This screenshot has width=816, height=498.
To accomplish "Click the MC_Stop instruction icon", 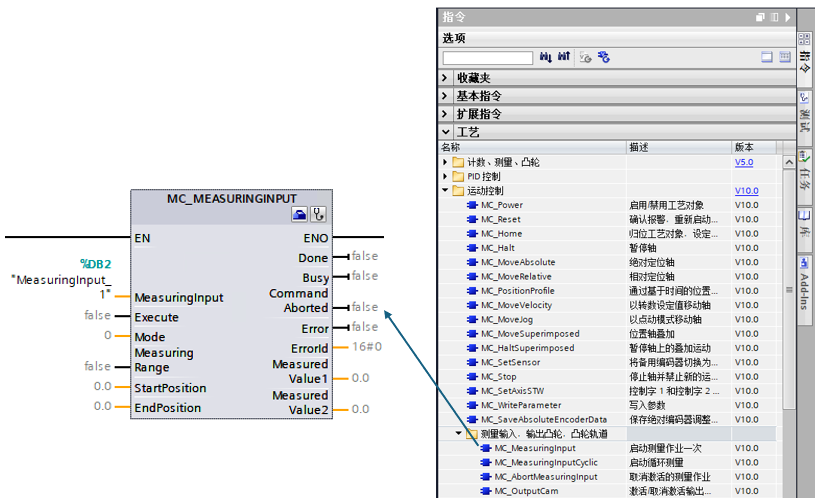I will [472, 377].
